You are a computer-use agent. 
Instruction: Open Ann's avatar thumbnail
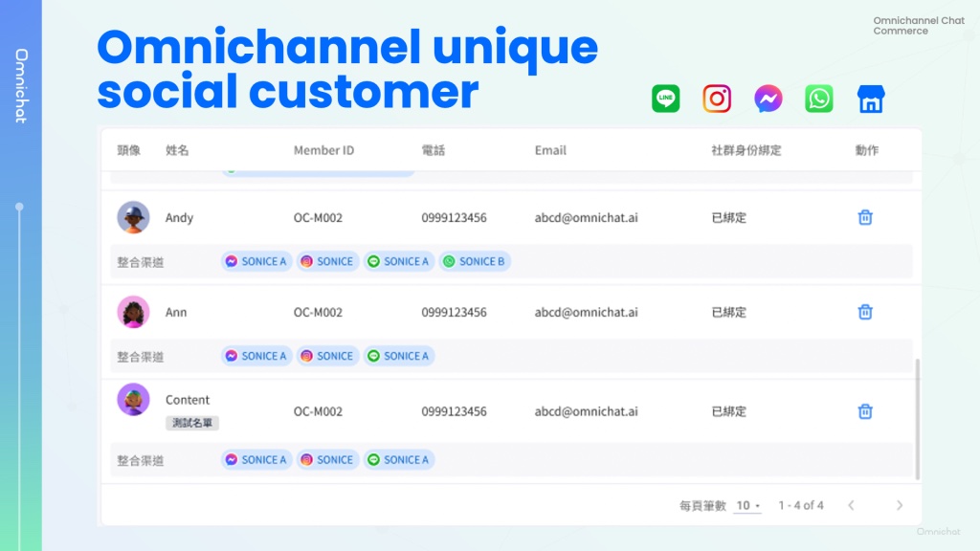click(x=133, y=312)
